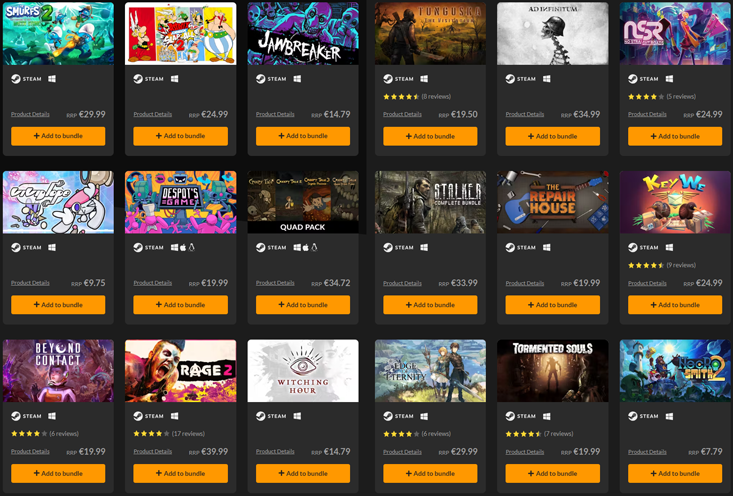Open the Rage 2 cover image
The width and height of the screenshot is (733, 496).
(180, 371)
